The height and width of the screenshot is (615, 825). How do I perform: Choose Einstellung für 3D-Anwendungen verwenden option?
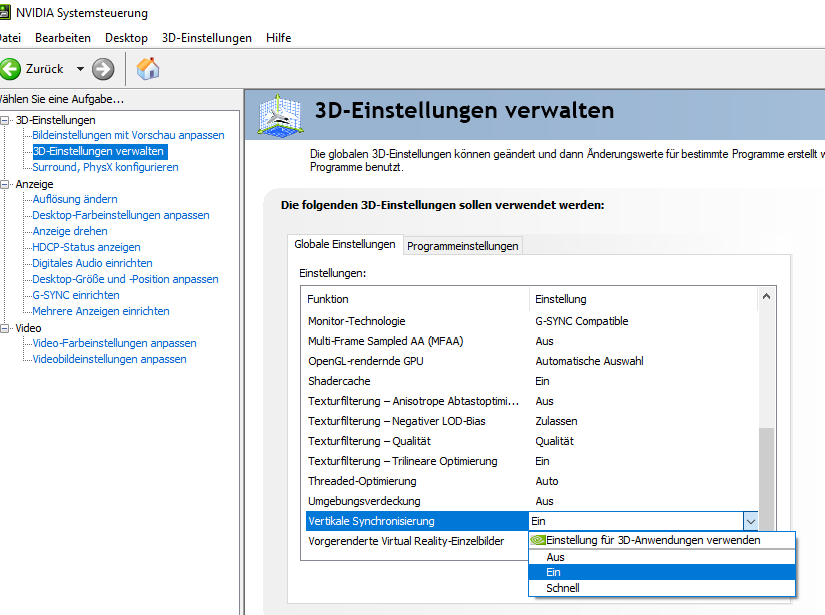pyautogui.click(x=662, y=540)
